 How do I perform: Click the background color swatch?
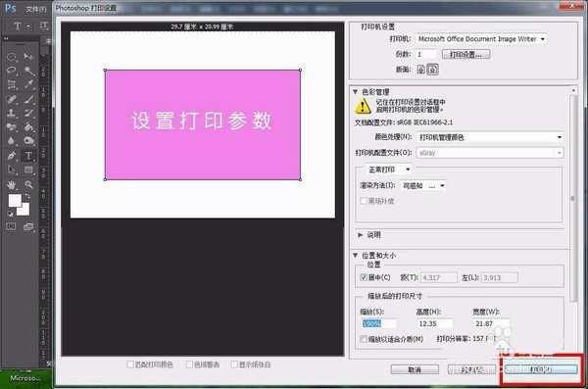[x=24, y=210]
